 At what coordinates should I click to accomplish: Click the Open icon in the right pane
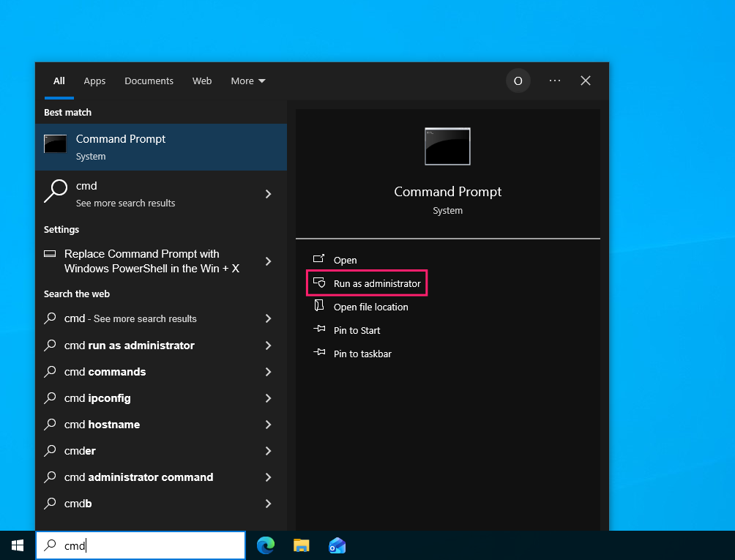pos(318,258)
